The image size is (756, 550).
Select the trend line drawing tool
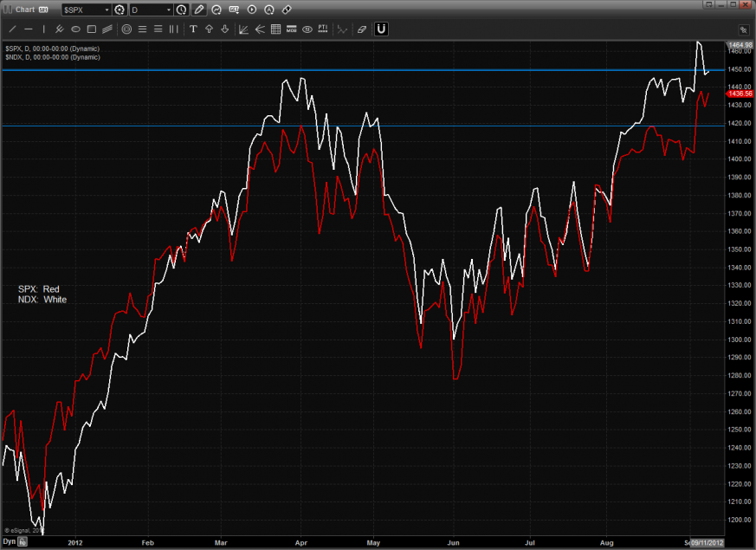[x=12, y=29]
